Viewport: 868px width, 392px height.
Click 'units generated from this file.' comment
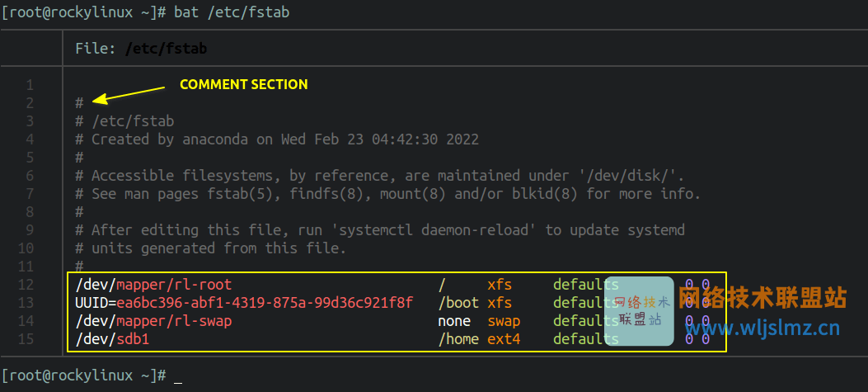pyautogui.click(x=211, y=248)
